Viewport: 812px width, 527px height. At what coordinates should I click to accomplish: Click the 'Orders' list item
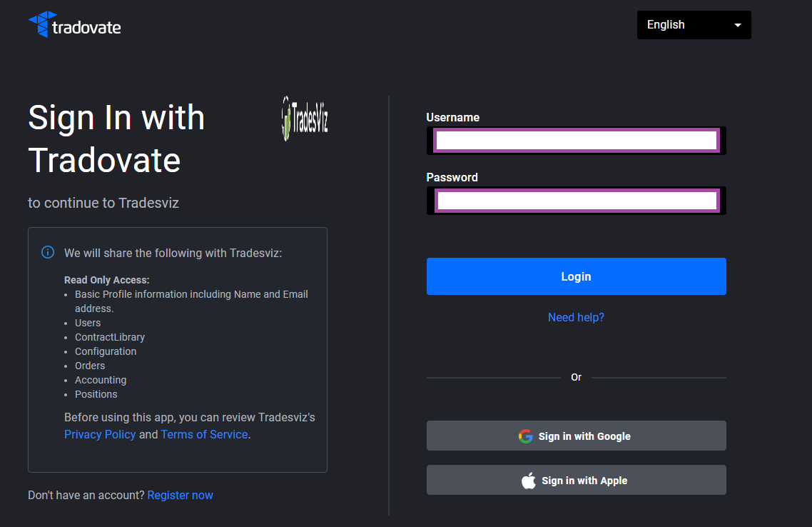[x=90, y=366]
